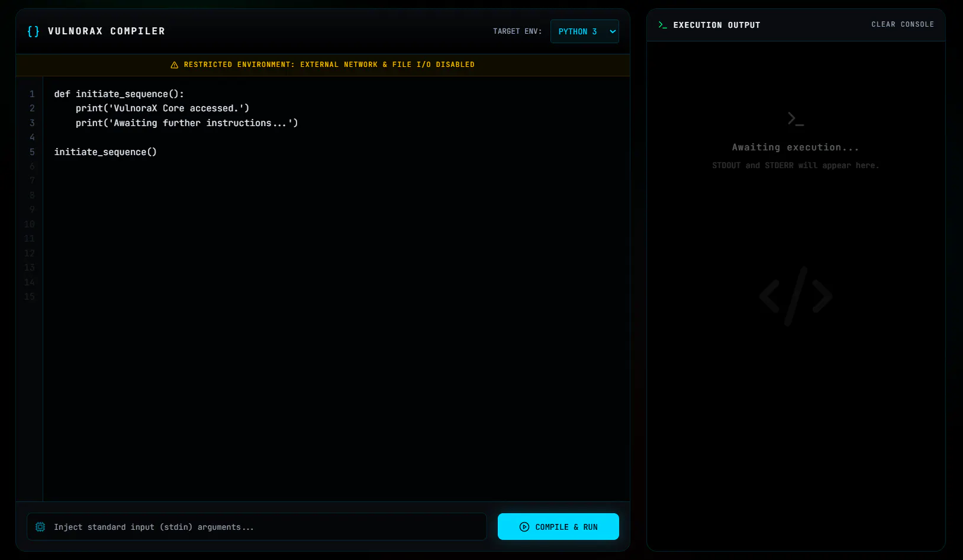Click line number 10 in the gutter
Screen dimensions: 963x560
click(30, 224)
